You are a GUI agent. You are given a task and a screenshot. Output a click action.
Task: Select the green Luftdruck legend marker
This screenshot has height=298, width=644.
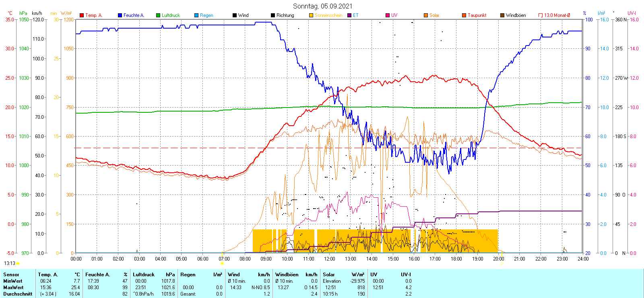pyautogui.click(x=158, y=15)
